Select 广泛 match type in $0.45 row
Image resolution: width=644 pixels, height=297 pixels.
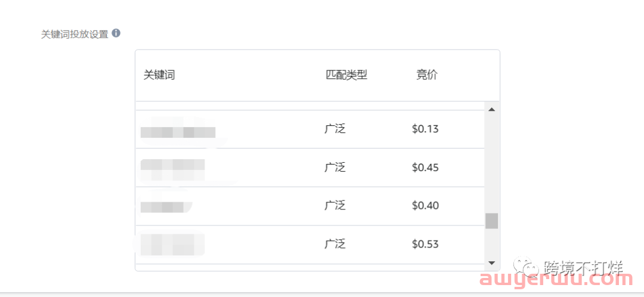335,168
